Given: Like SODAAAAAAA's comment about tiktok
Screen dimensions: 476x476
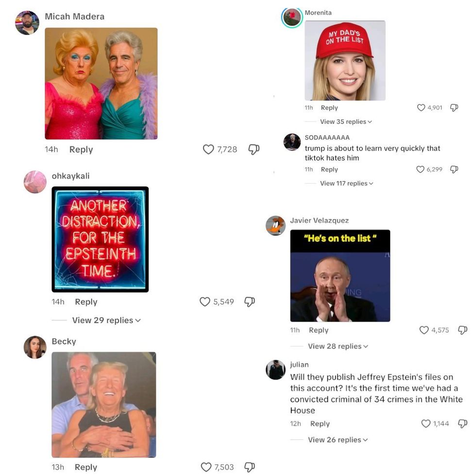Looking at the screenshot, I should click(420, 169).
